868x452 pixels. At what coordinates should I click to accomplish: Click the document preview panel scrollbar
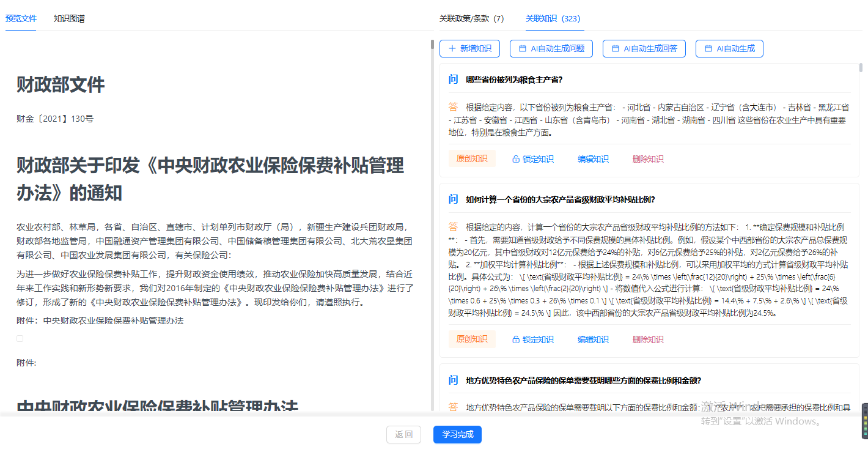coord(432,45)
